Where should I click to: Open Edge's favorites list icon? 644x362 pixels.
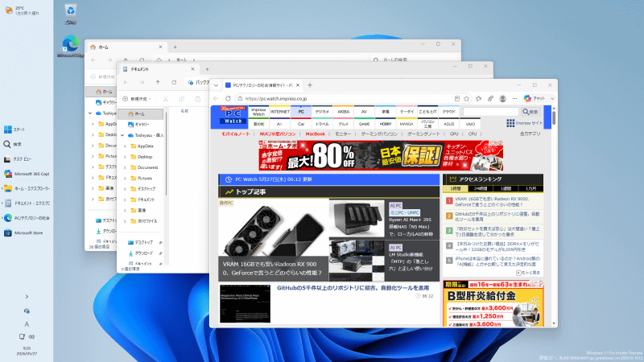pos(478,98)
